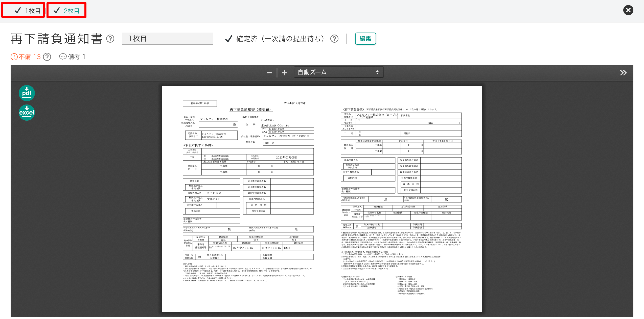Viewport: 644px width, 319px height.
Task: Download the document as Excel
Action: [27, 113]
